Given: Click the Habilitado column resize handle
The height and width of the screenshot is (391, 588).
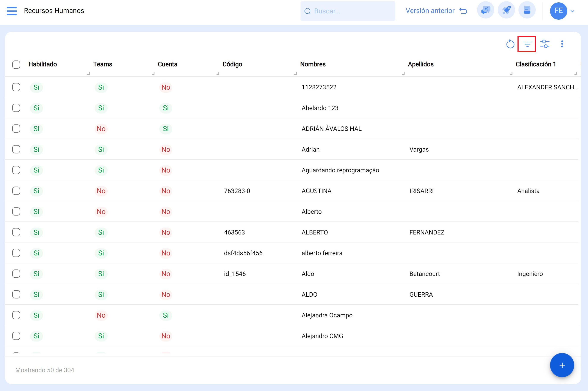Looking at the screenshot, I should coord(88,74).
